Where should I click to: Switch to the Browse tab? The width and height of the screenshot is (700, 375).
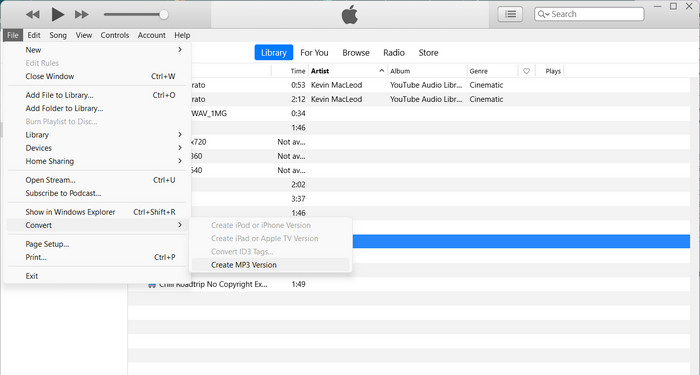pos(356,53)
